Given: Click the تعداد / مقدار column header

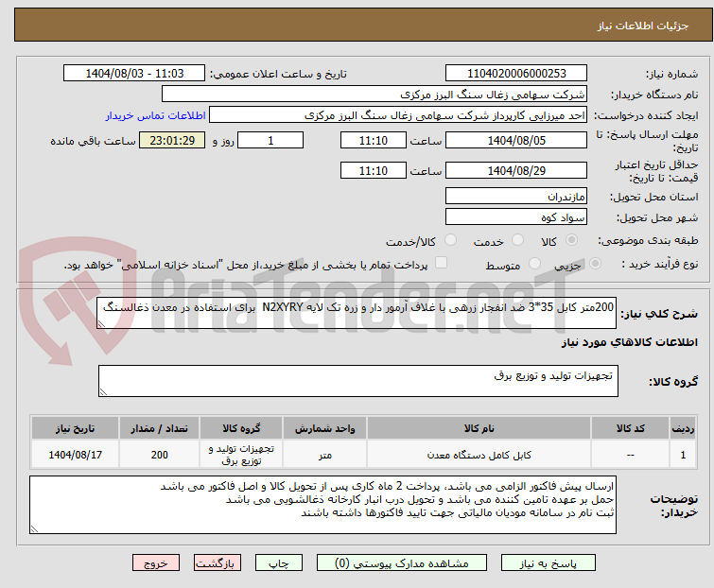Looking at the screenshot, I should (160, 428).
